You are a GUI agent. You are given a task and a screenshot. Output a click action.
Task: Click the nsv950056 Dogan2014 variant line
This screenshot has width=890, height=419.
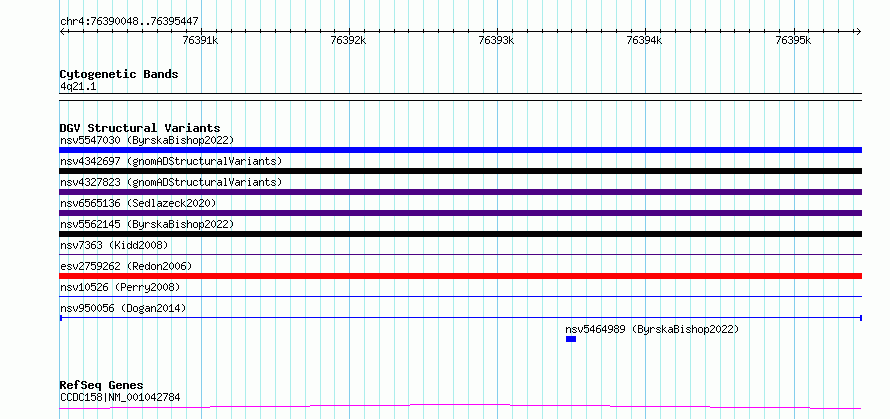point(460,317)
